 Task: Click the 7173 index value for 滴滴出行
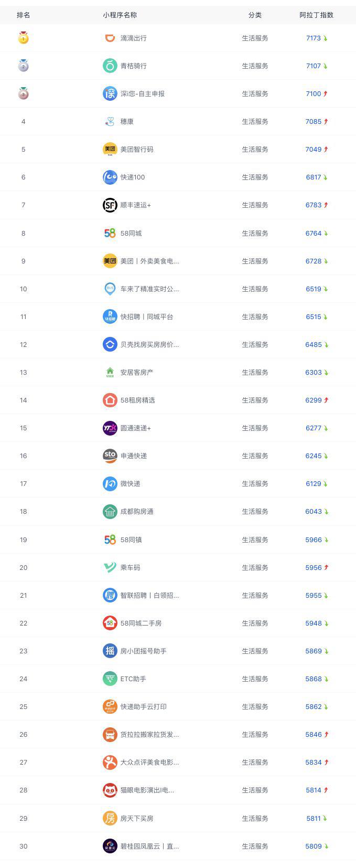313,38
